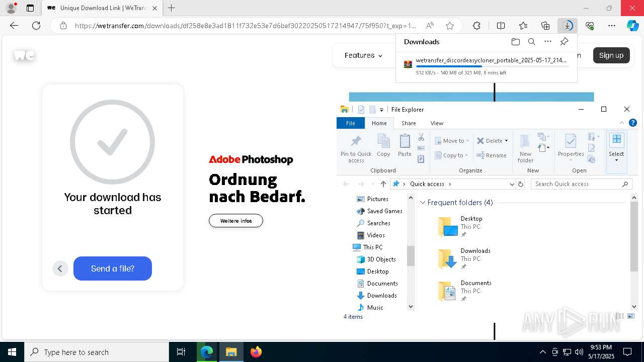Refresh Quick access location
Screen dimensions: 644x362
pyautogui.click(x=521, y=184)
